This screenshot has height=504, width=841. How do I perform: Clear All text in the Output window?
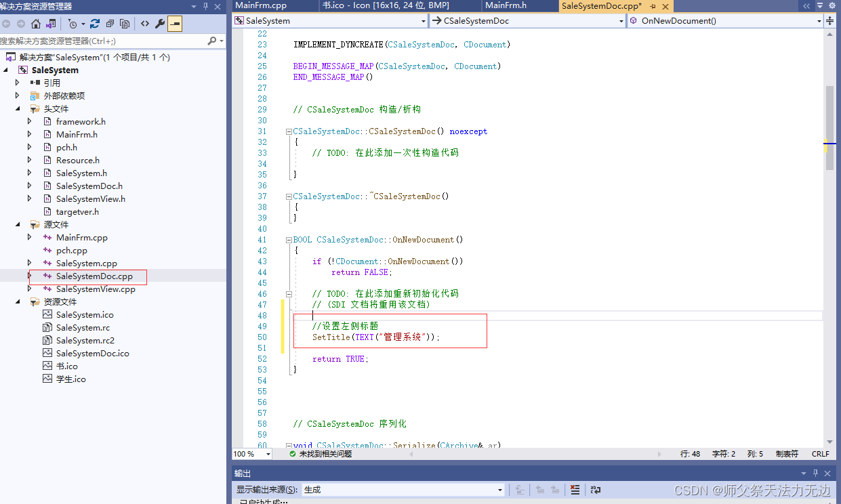tap(574, 489)
